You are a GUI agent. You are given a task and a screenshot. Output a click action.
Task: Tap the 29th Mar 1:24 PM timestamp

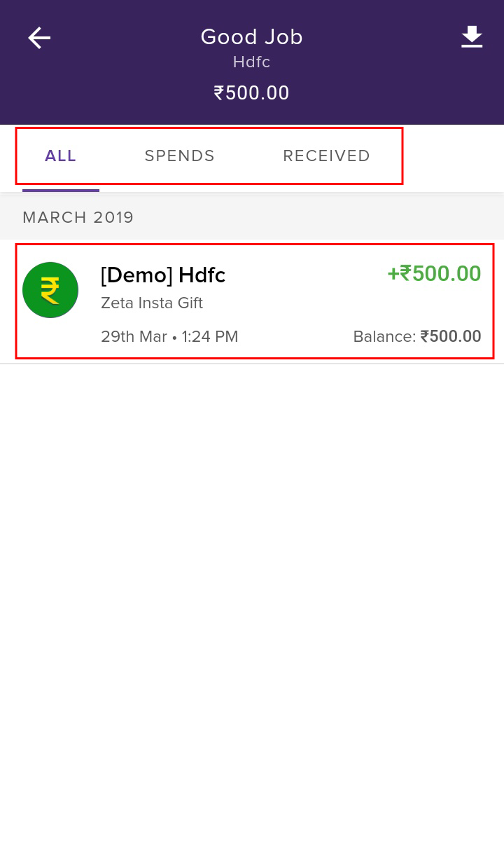169,337
